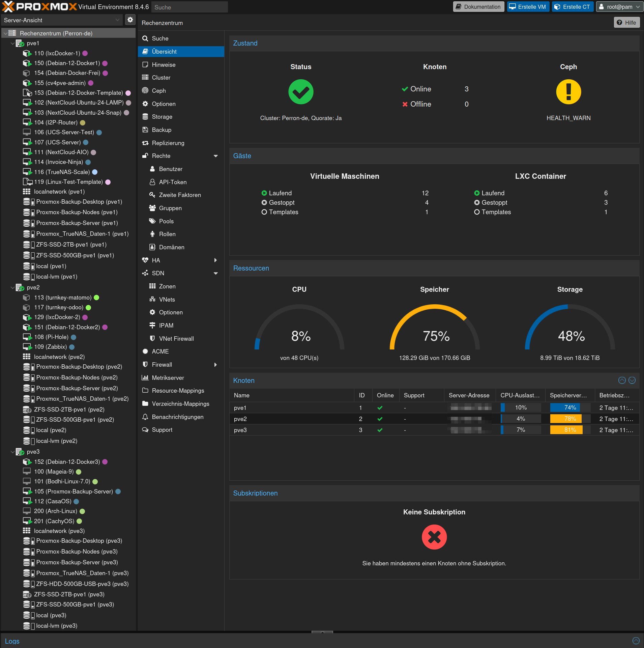
Task: Click the Knoten panel down-arrow toggle
Action: pos(632,381)
